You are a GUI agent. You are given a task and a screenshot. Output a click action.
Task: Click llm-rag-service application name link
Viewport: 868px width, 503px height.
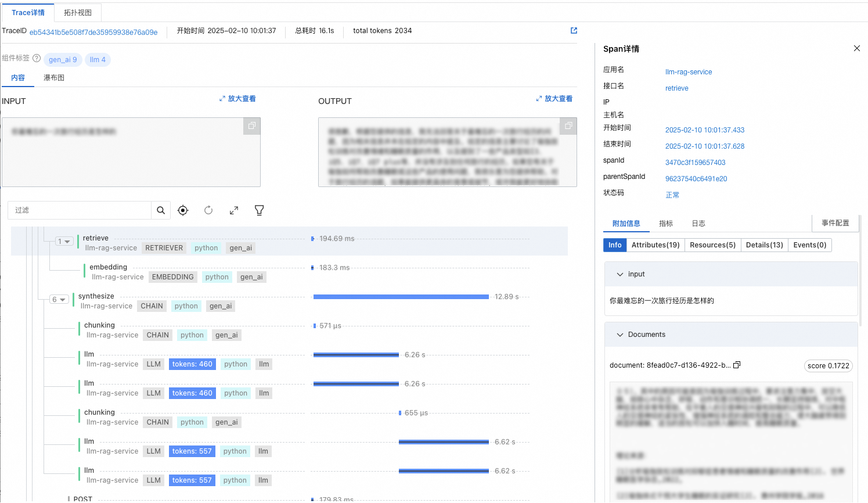point(689,72)
